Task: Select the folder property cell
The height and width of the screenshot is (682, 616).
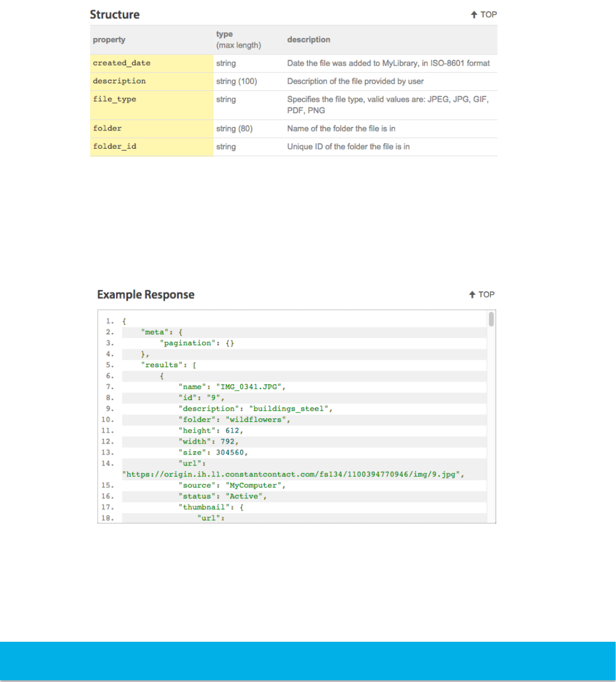Action: point(151,129)
